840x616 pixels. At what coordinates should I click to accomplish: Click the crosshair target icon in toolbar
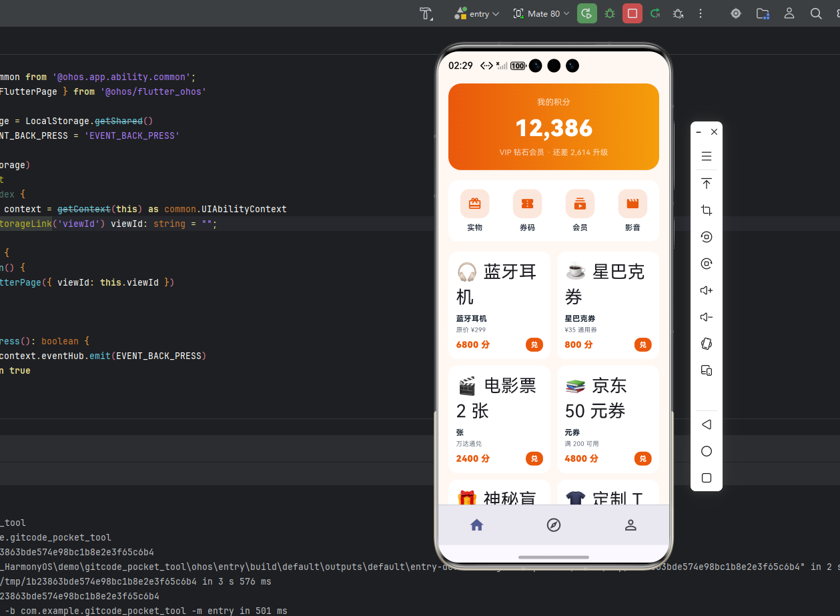(x=736, y=13)
